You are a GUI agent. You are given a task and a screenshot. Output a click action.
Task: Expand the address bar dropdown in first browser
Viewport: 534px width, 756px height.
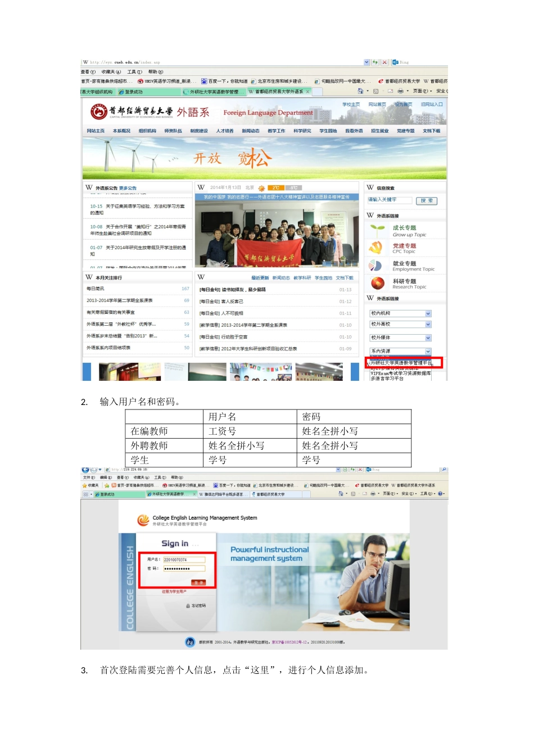point(367,62)
